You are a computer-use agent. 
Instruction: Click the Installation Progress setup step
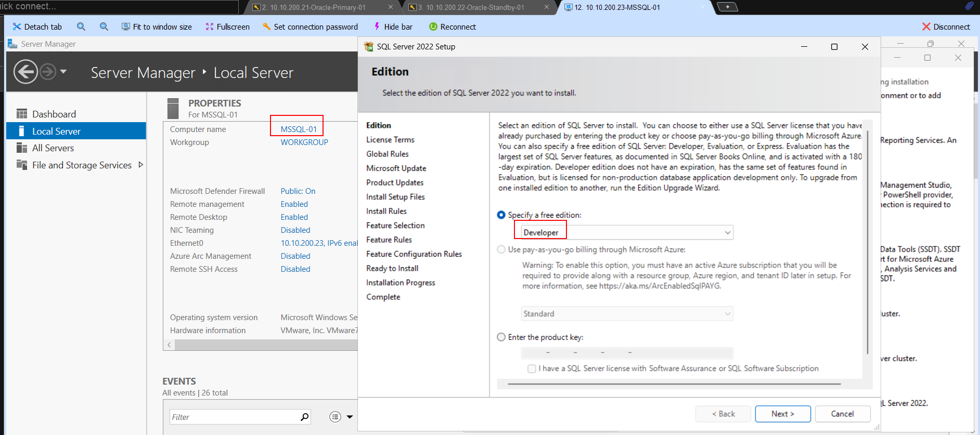pyautogui.click(x=401, y=283)
